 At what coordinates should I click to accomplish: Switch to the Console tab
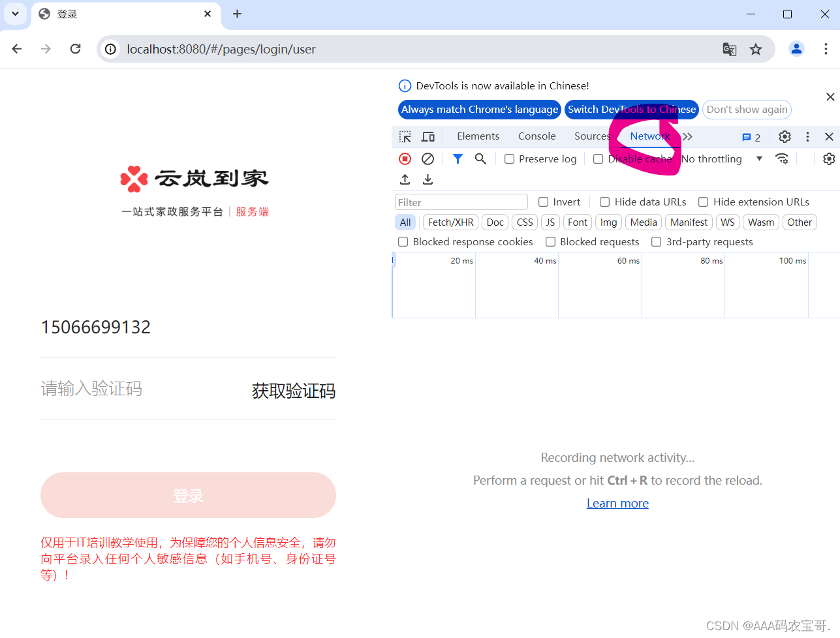(x=537, y=136)
